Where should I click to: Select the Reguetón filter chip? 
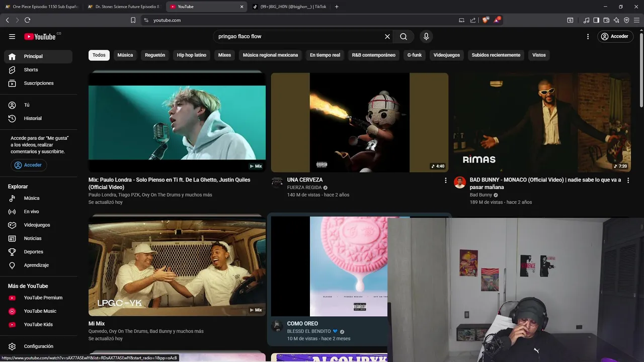click(155, 55)
